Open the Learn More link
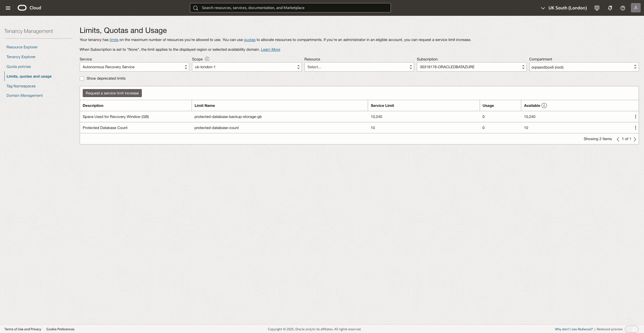644x333 pixels. pyautogui.click(x=270, y=49)
